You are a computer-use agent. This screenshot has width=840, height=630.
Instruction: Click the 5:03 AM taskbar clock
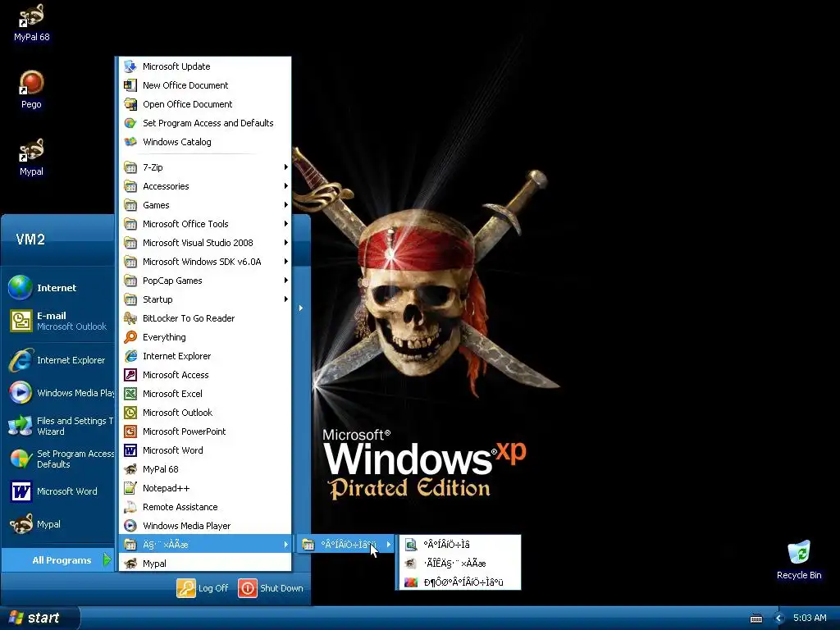[810, 619]
